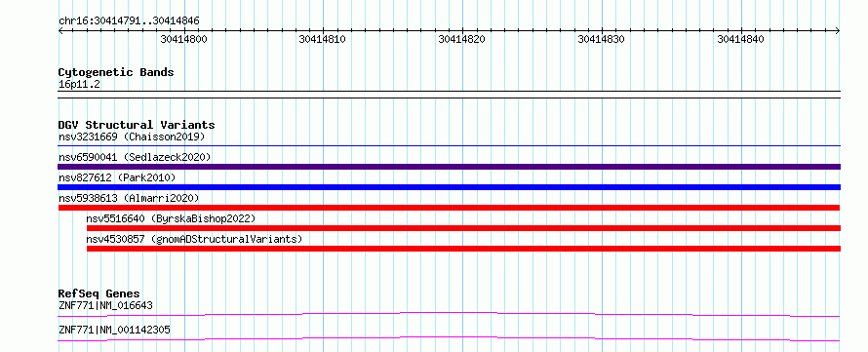
Task: Click the black 16p11.2 cytogenetic band bar
Action: coord(449,95)
